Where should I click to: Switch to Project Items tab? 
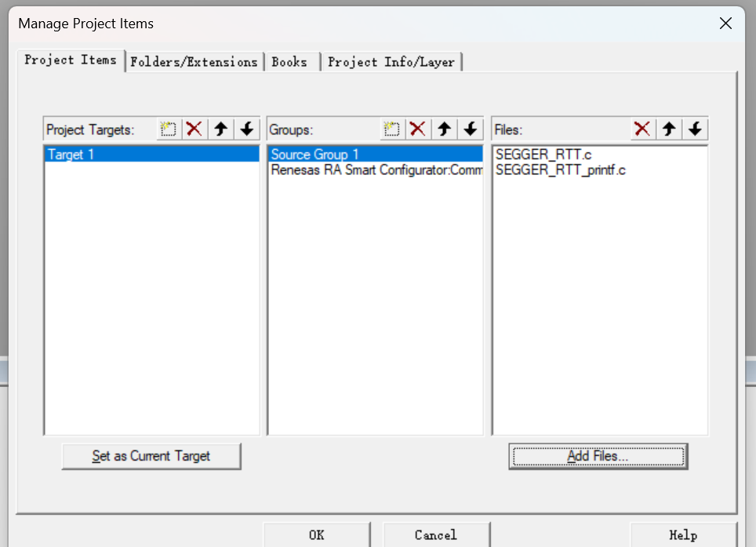pos(71,60)
